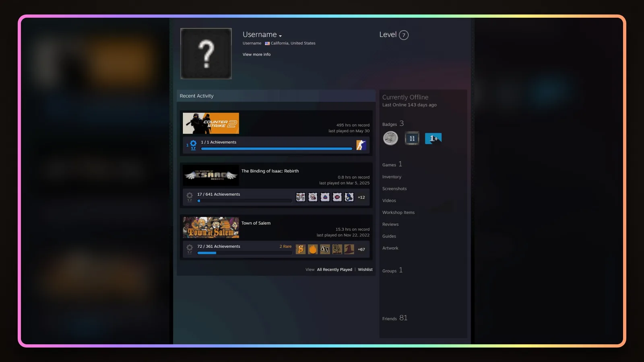The image size is (644, 362).
Task: Click fourth Town of Salem achievement icon
Action: pos(337,249)
